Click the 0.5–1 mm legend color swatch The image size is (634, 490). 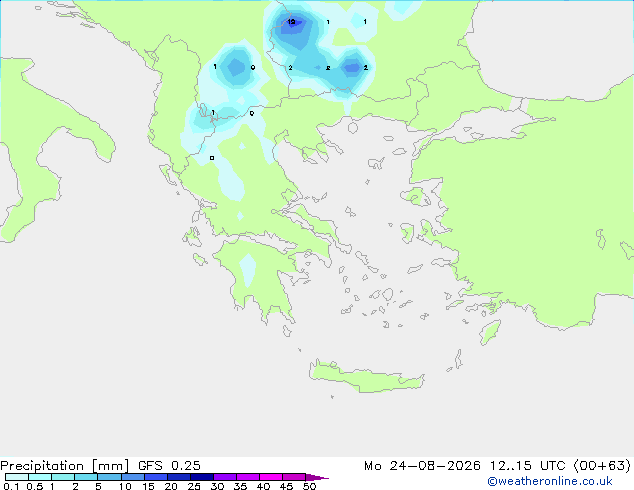pos(40,477)
